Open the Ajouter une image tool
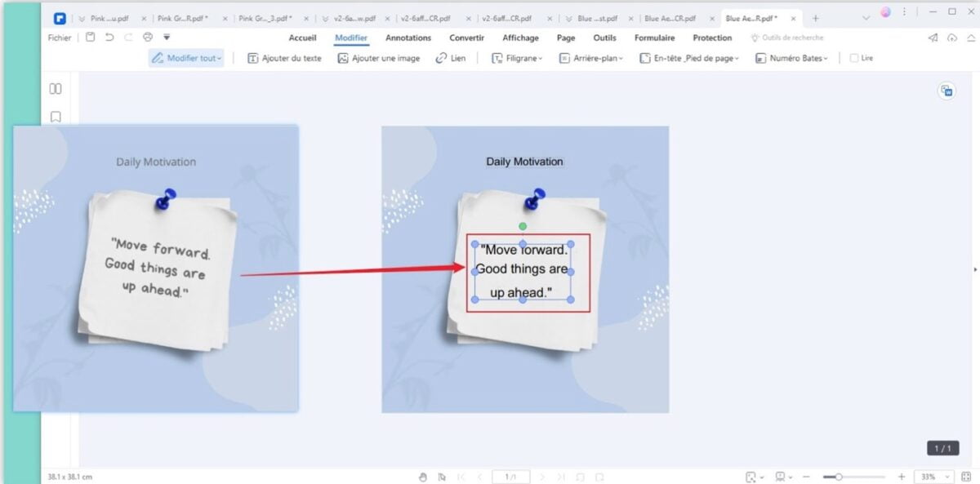 click(x=381, y=58)
